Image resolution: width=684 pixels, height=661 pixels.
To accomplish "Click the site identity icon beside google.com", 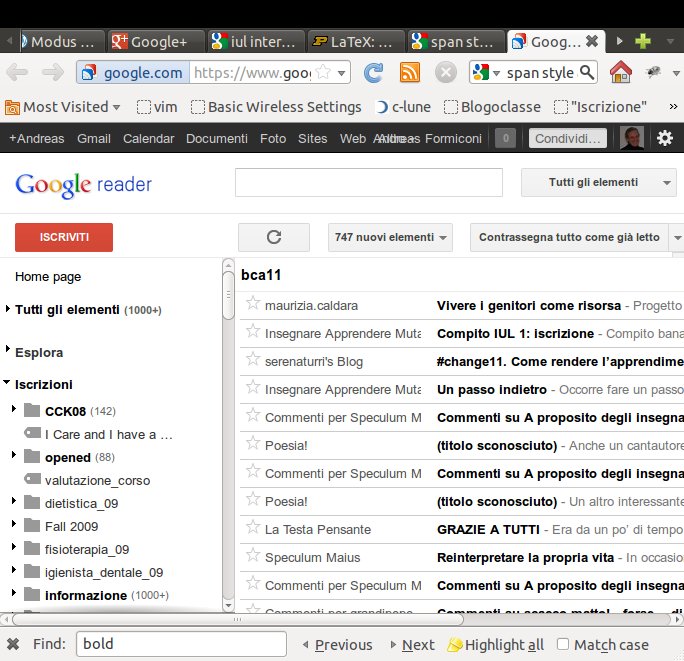I will (x=89, y=72).
